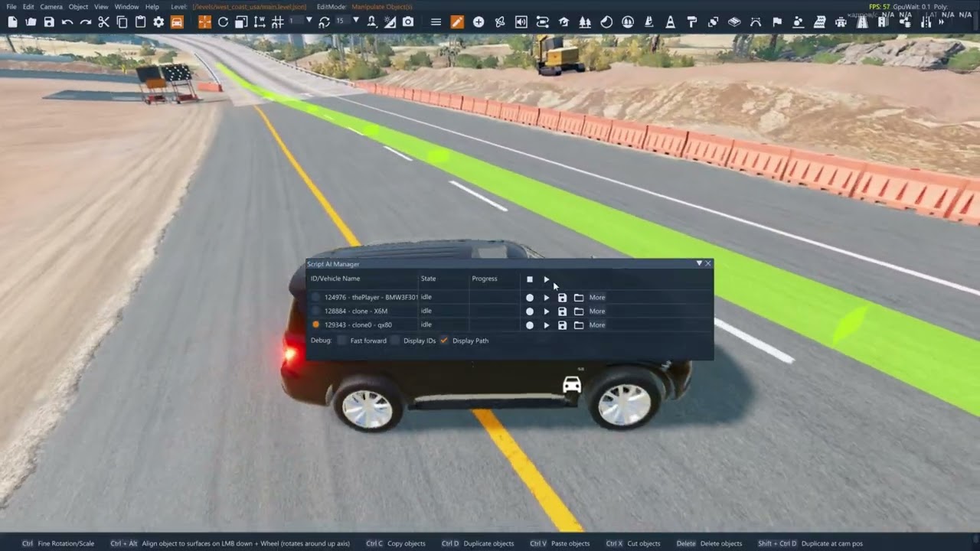This screenshot has height=551, width=980.
Task: Save recording for clone X6M
Action: coord(562,311)
